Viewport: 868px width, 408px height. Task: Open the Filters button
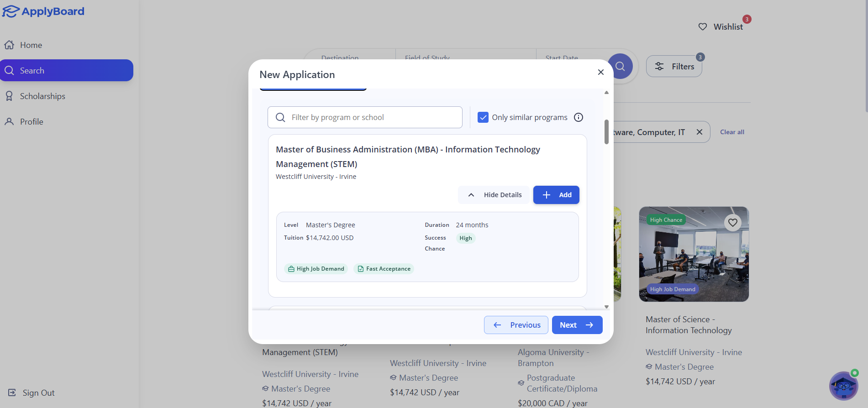coord(674,66)
